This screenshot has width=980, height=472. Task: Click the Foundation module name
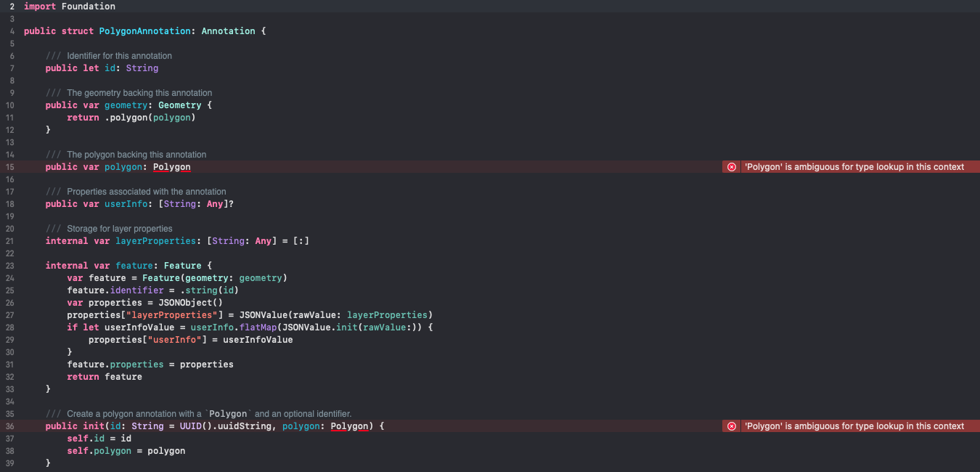click(x=89, y=7)
